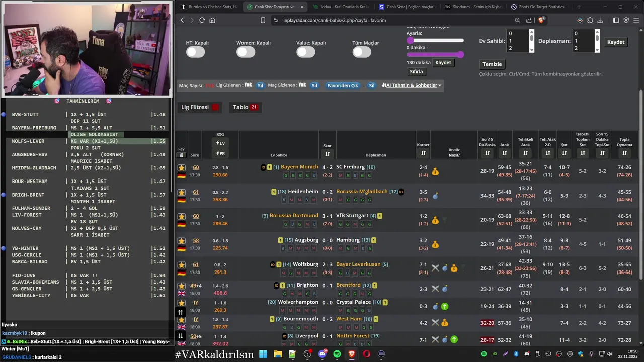Open Opera browser from the taskbar
This screenshot has width=644, height=362.
[x=366, y=354]
